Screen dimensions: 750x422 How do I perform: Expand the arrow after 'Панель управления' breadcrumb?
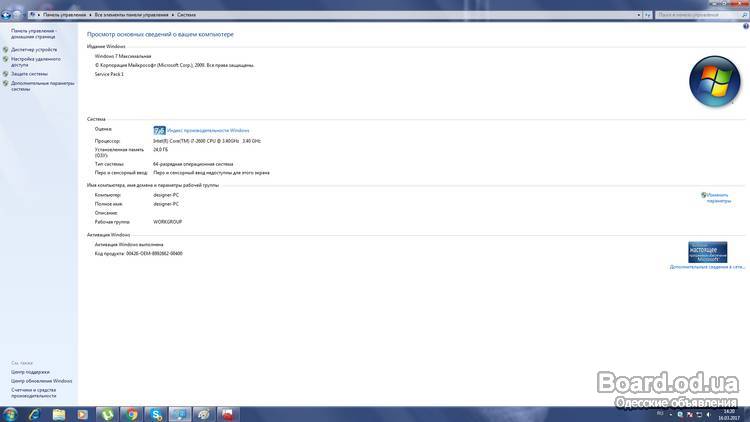tap(90, 15)
